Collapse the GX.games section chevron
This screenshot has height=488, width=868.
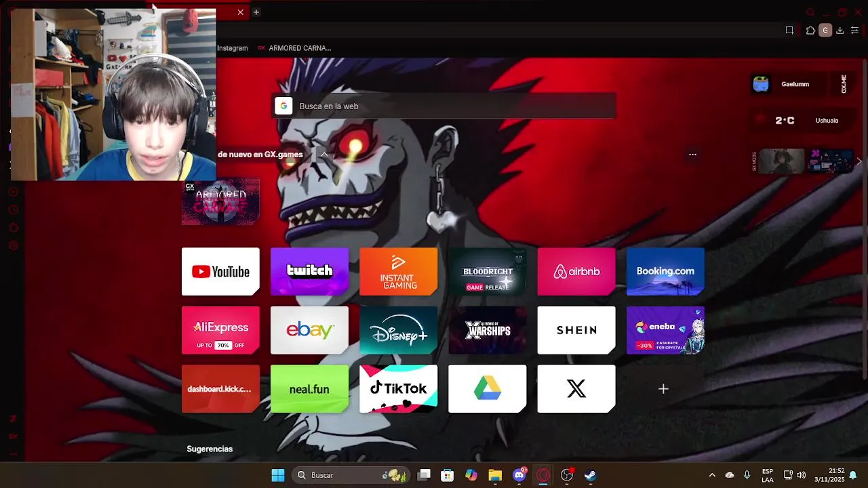pos(324,155)
